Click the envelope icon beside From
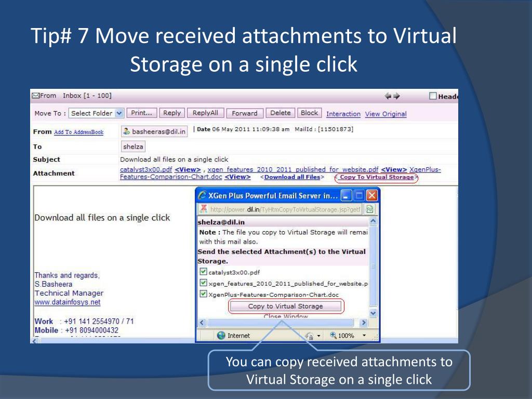This screenshot has width=532, height=399. tap(36, 96)
